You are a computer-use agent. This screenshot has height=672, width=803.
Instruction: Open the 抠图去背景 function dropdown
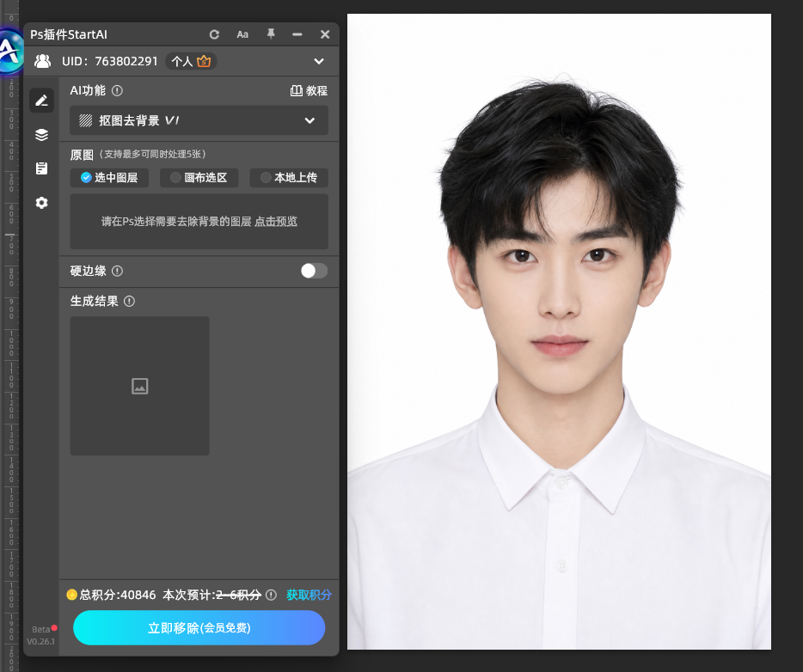(x=199, y=120)
